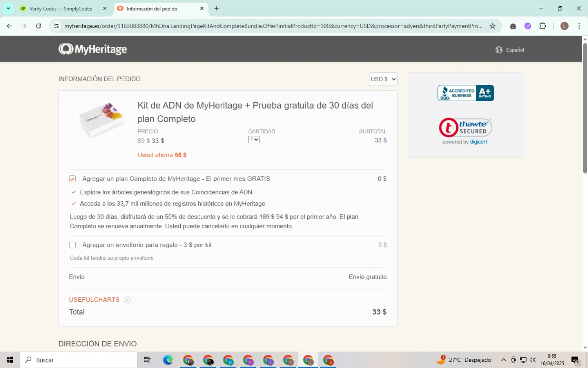
Task: Click the robot extension icon in toolbar
Action: [x=513, y=26]
